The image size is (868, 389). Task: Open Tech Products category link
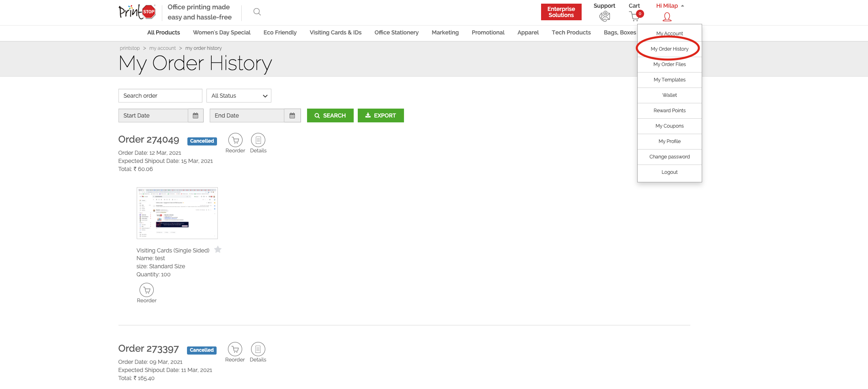coord(572,32)
